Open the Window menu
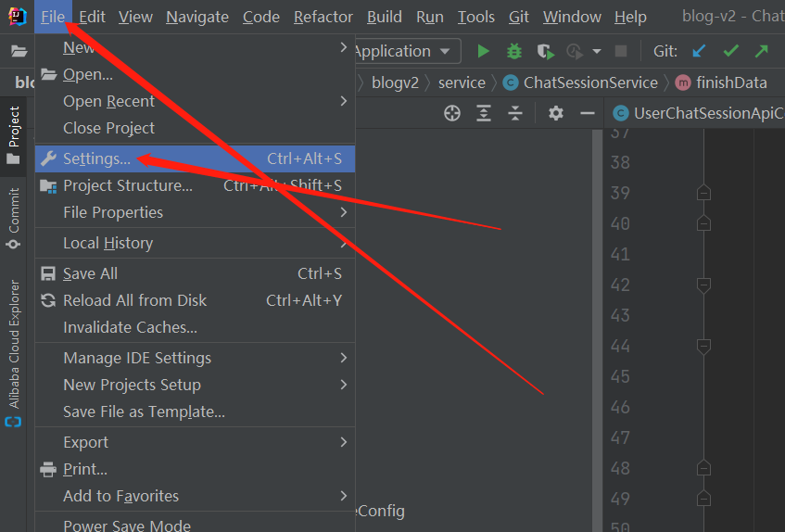 point(572,17)
